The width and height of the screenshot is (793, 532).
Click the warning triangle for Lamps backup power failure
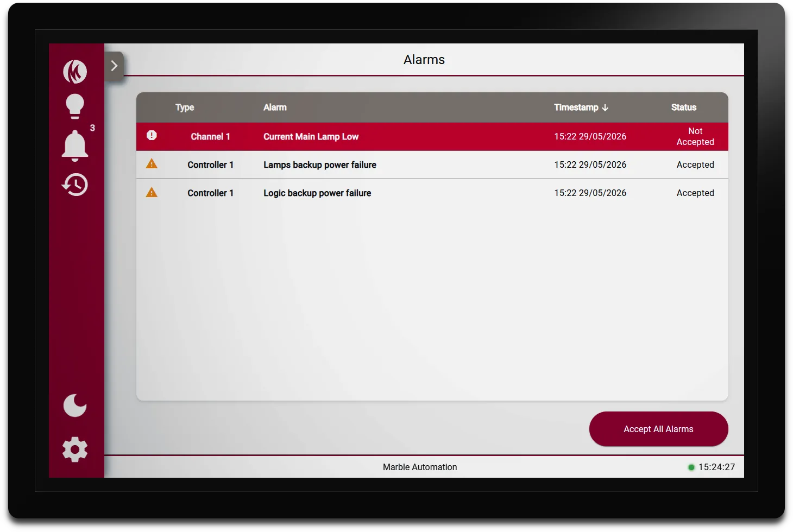click(x=152, y=164)
